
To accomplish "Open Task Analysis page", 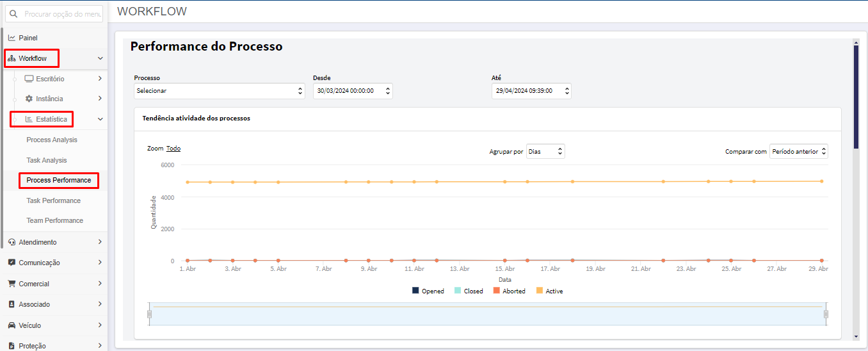I will tap(47, 160).
